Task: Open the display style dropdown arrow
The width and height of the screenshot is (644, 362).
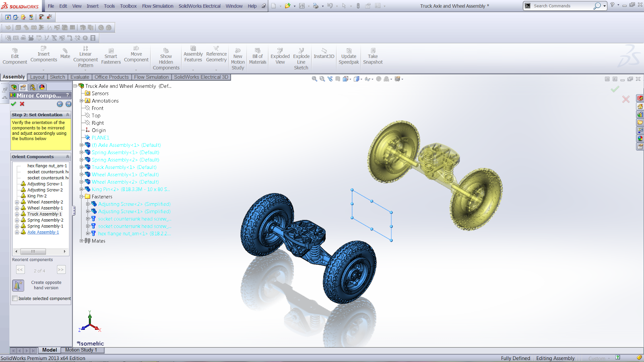Action: click(361, 79)
